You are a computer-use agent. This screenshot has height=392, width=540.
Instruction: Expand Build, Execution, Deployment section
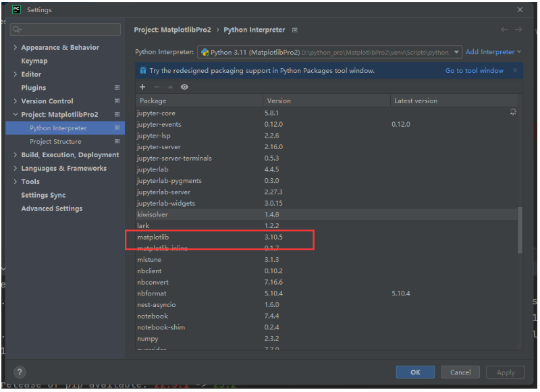tap(15, 155)
